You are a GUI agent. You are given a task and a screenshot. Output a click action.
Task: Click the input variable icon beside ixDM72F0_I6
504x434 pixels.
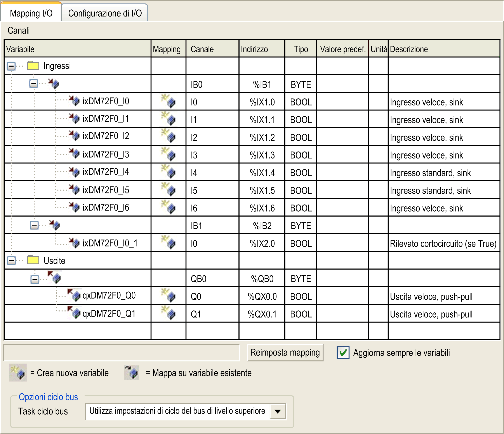[74, 207]
